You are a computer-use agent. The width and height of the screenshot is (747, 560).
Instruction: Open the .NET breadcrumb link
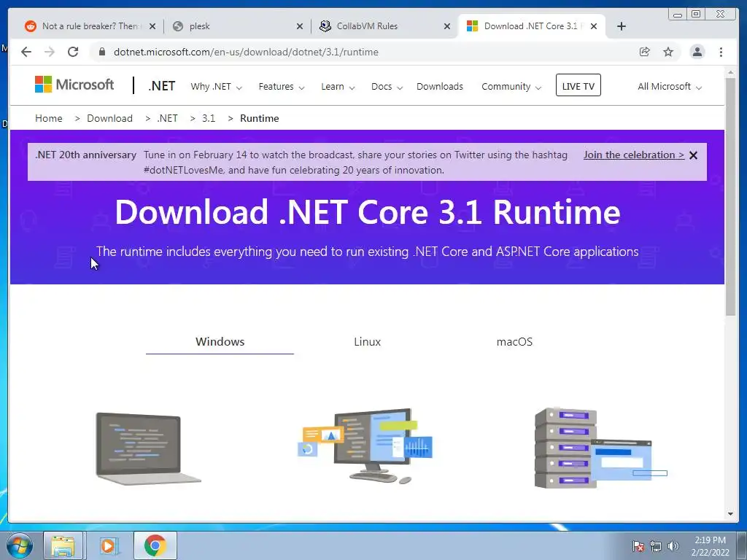(167, 119)
